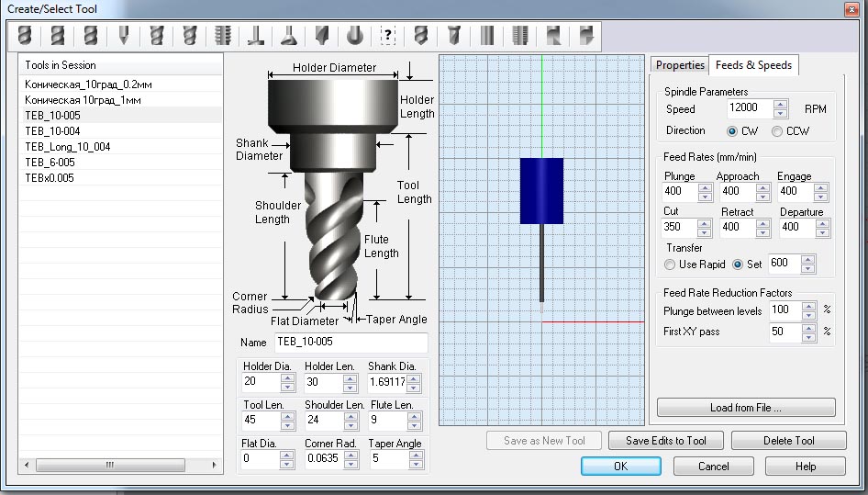
Task: Select the CW spindle direction option
Action: point(732,131)
